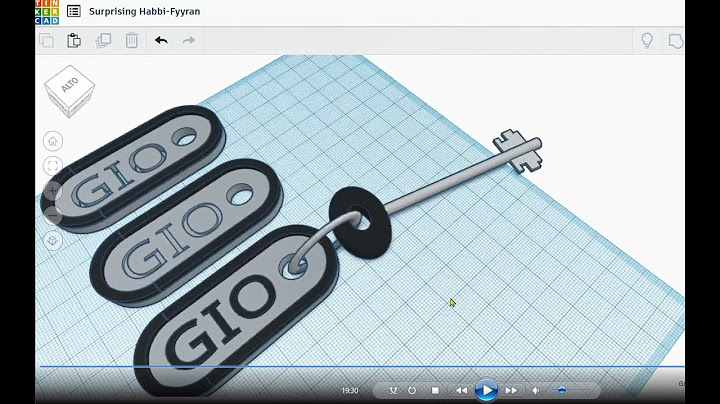Viewport: 720px width, 404px height.
Task: Click the volume slider handle
Action: [562, 390]
